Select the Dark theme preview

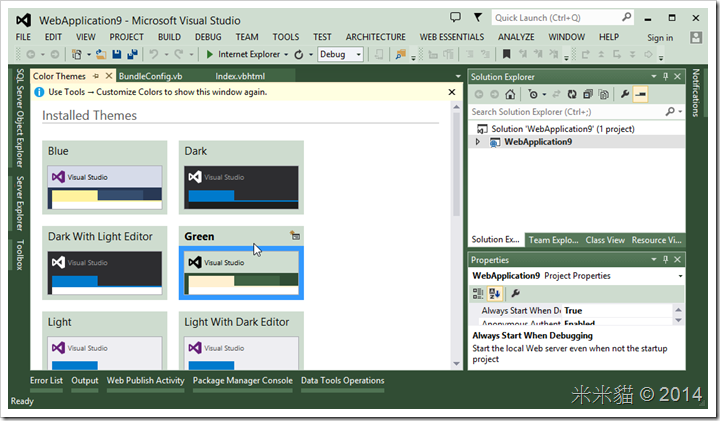click(x=241, y=187)
